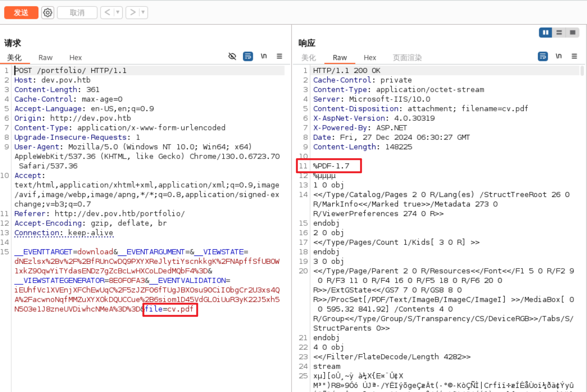Toggle line wrap icon in request panel

point(248,57)
